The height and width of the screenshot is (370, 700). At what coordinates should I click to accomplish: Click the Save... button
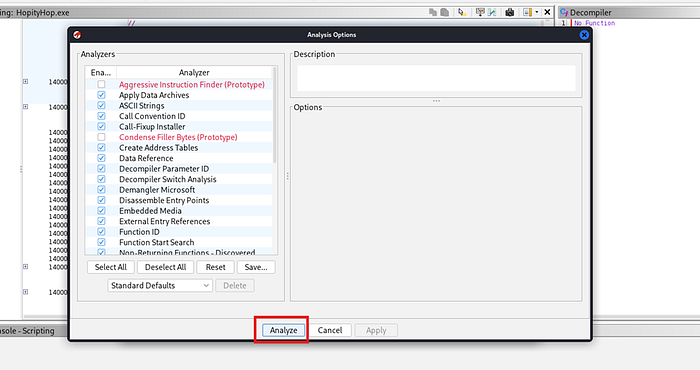pyautogui.click(x=256, y=267)
